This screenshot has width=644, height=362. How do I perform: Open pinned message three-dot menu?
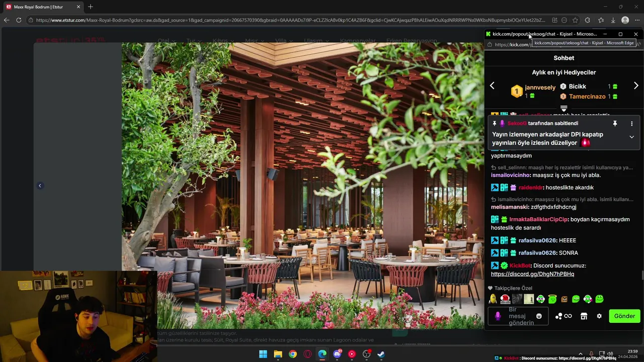pyautogui.click(x=632, y=123)
